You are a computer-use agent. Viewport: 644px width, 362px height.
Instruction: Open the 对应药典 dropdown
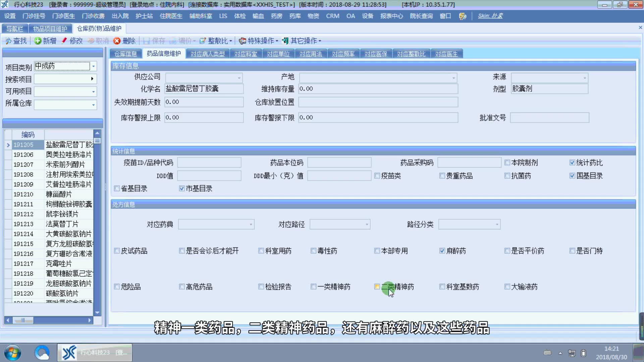[x=251, y=224]
